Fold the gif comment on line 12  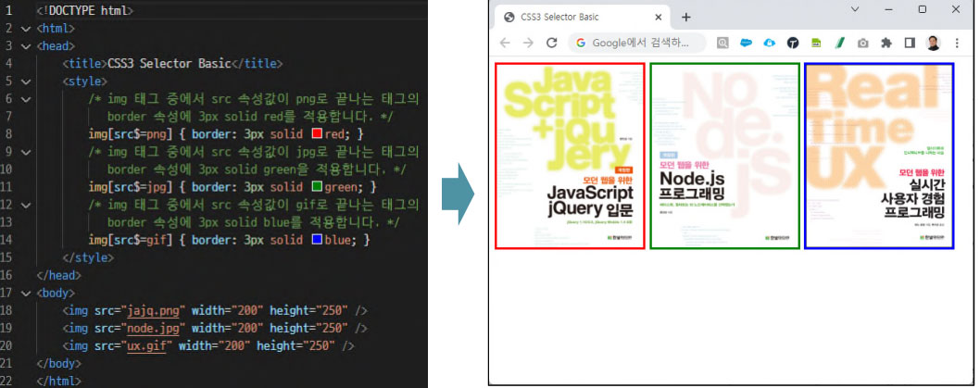25,205
